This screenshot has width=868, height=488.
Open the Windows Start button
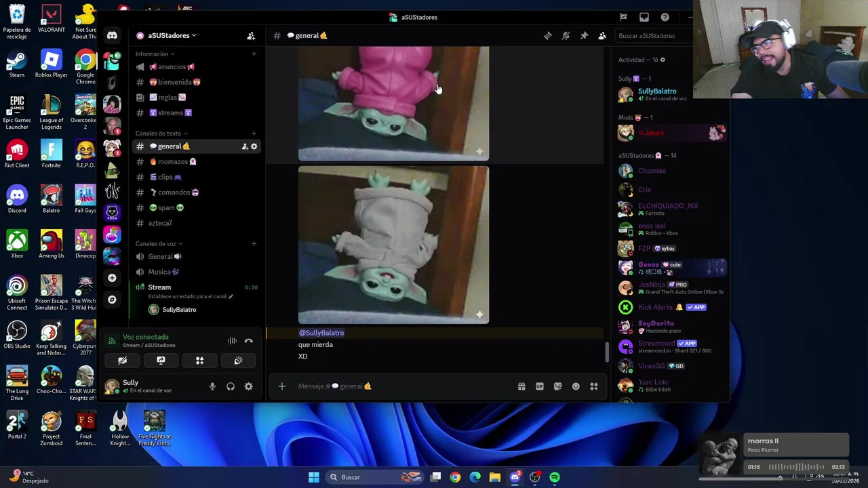pyautogui.click(x=314, y=477)
